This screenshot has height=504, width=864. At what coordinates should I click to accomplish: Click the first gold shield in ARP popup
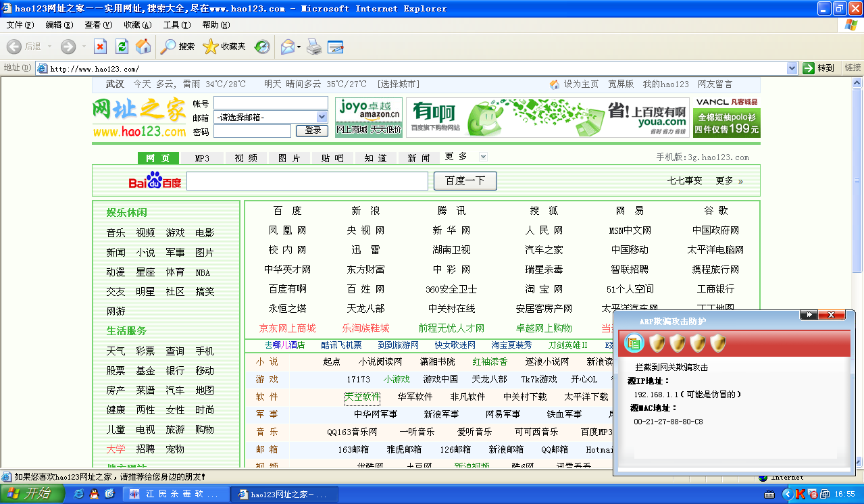(657, 343)
